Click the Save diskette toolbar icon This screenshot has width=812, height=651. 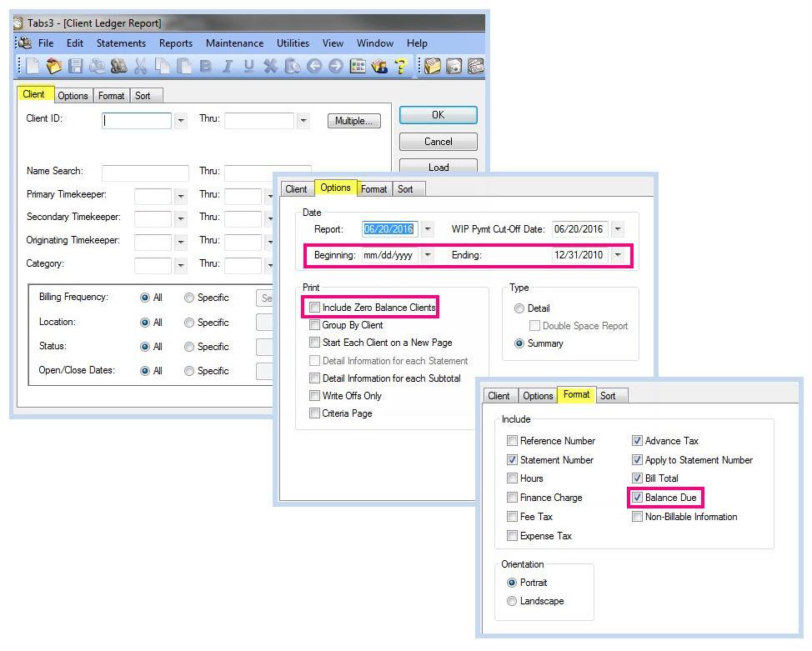[x=76, y=67]
